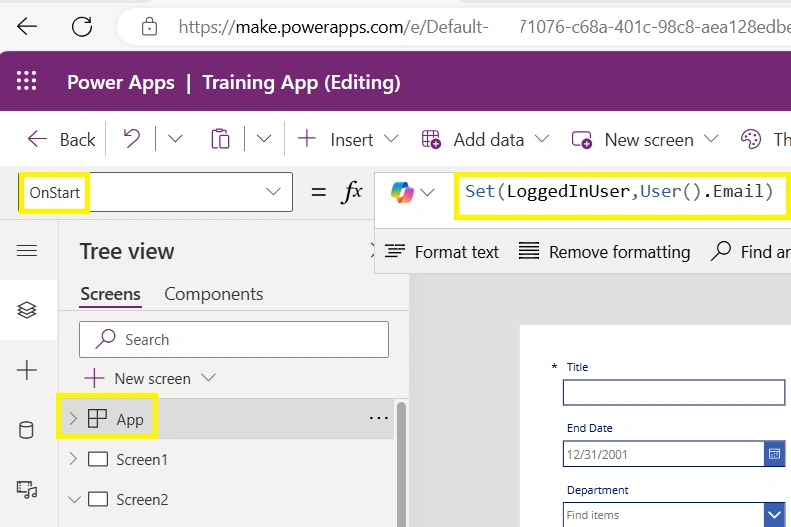Expand the undo options dropdown
The height and width of the screenshot is (527, 791).
click(175, 138)
